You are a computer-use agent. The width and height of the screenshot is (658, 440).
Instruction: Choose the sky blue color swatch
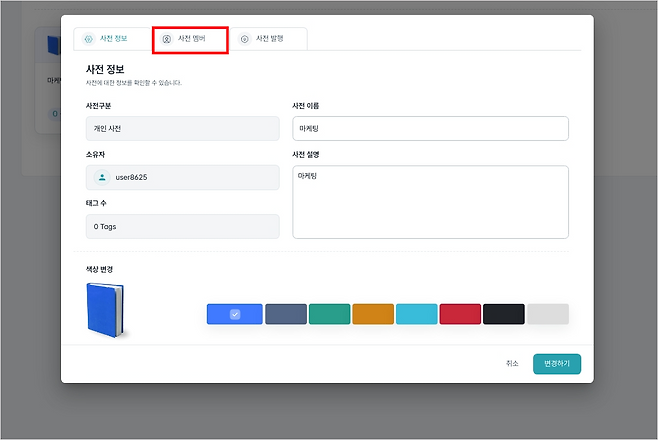(416, 314)
